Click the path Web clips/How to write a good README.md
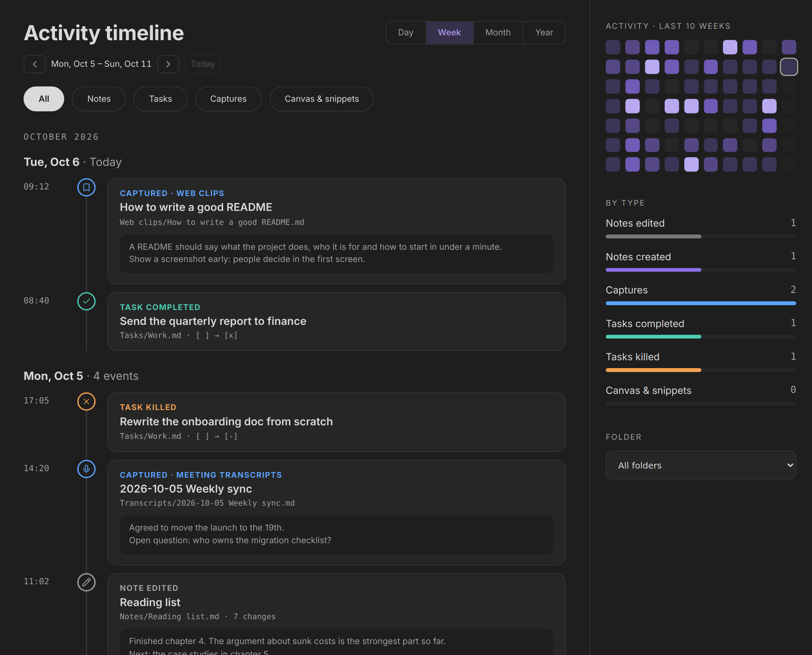This screenshot has height=655, width=812. tap(212, 222)
